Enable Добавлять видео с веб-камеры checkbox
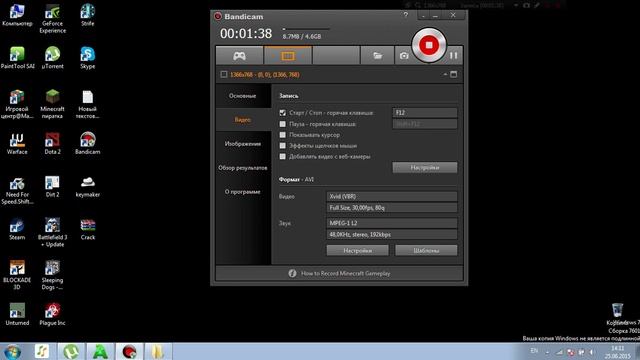Viewport: 640px width, 360px height. click(282, 156)
